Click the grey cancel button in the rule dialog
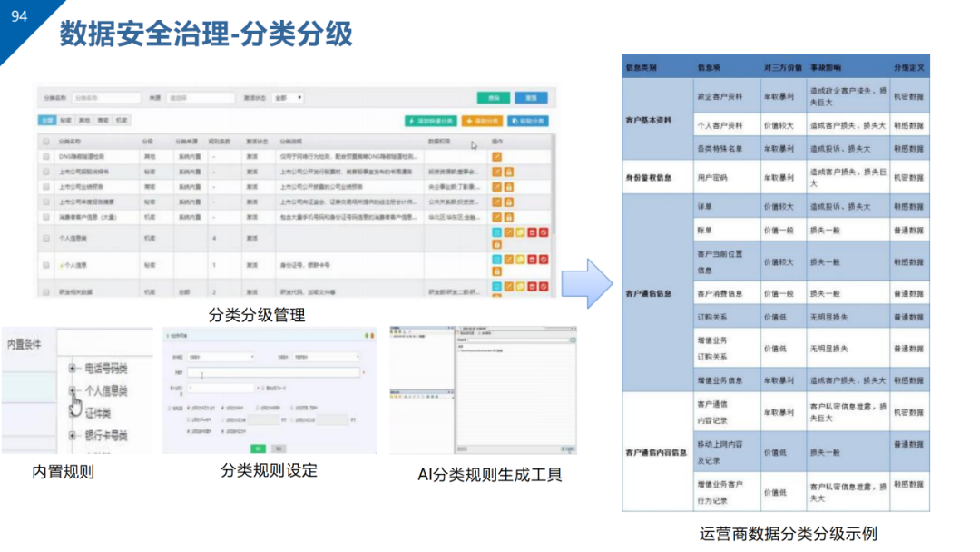This screenshot has height=552, width=980. (x=279, y=448)
